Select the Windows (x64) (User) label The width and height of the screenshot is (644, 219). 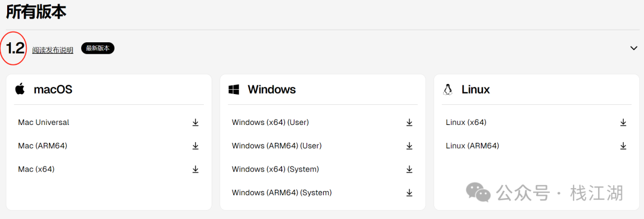(270, 122)
